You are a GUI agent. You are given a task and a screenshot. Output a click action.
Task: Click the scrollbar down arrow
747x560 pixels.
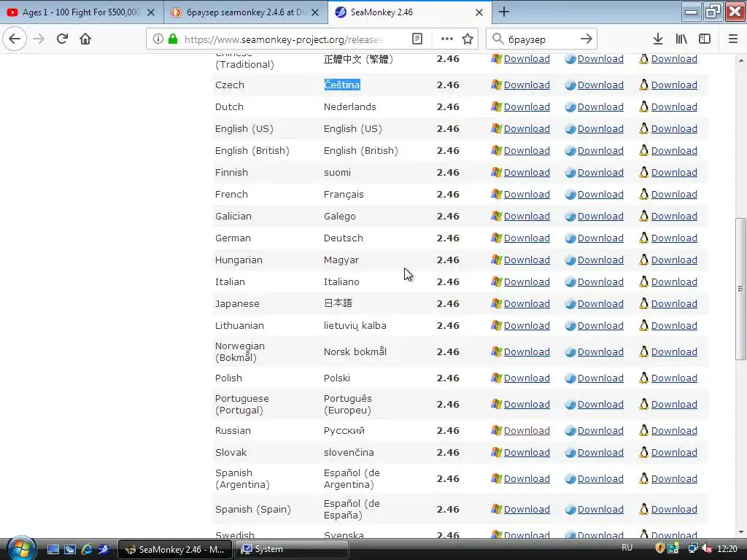[740, 532]
